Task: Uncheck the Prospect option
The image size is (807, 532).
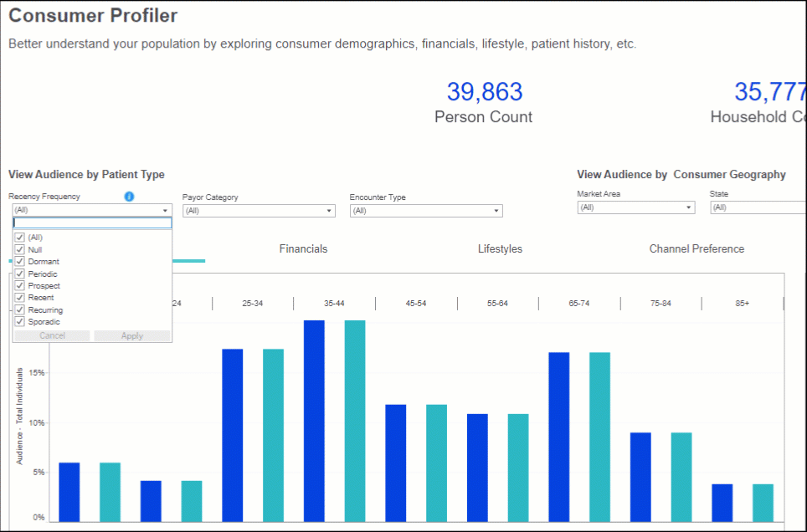Action: (20, 286)
